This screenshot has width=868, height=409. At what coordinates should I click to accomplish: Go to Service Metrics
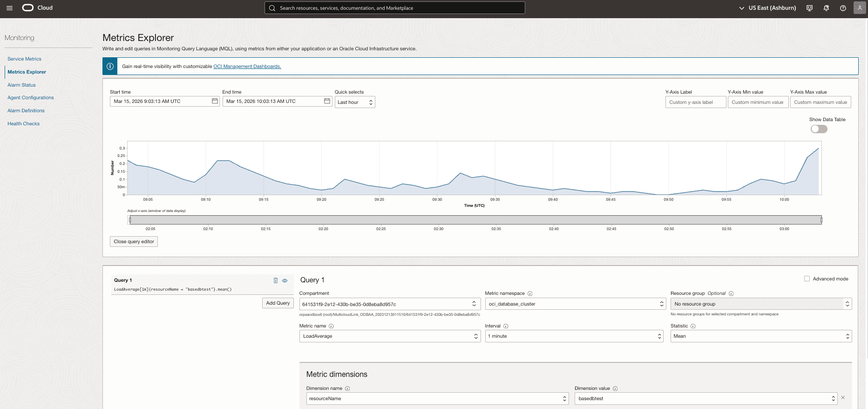[x=24, y=59]
